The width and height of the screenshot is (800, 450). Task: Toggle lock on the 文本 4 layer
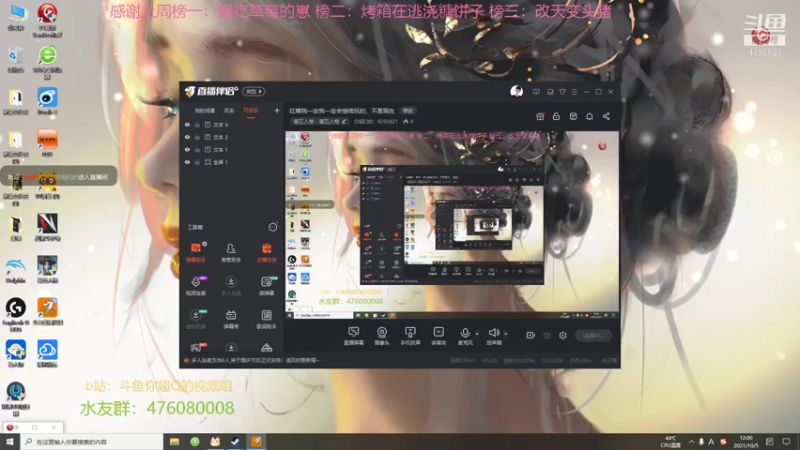point(197,124)
